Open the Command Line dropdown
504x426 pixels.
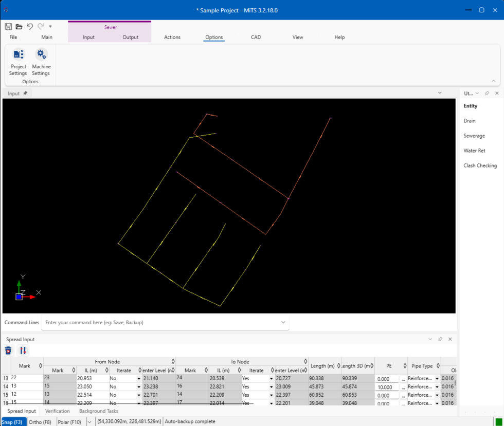[283, 322]
